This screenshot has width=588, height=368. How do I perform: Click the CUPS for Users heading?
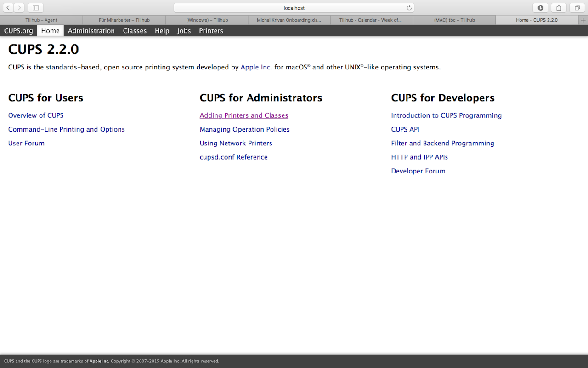(x=45, y=98)
